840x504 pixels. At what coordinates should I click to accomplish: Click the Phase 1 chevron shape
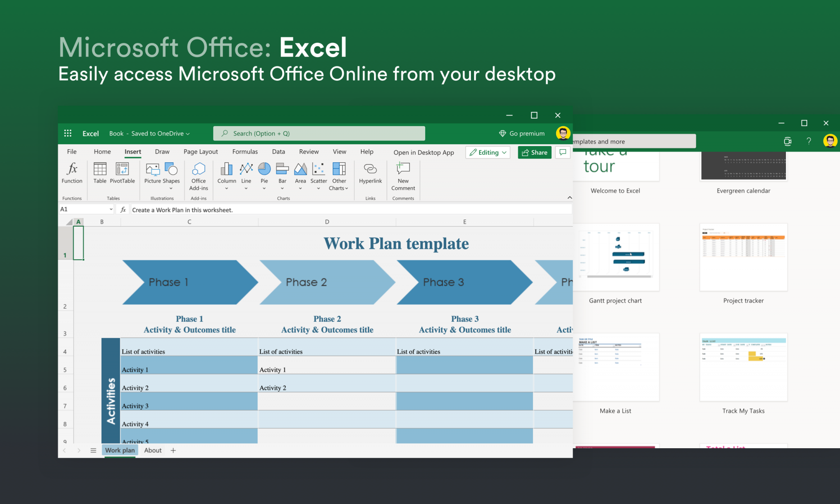(189, 282)
